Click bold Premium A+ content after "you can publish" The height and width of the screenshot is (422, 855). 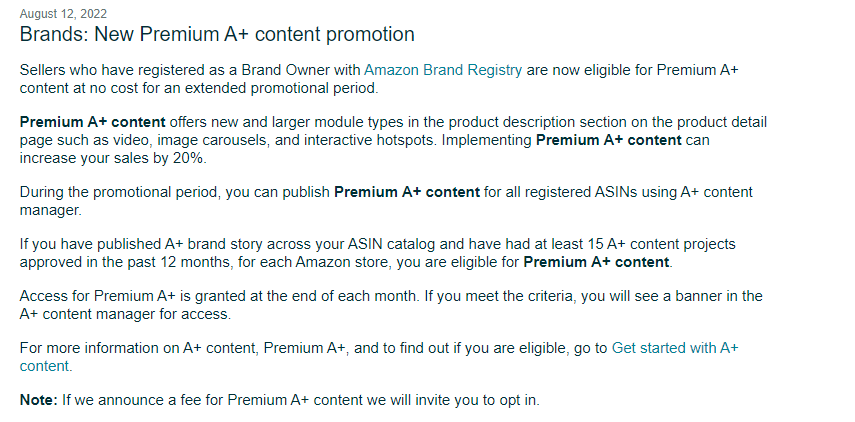point(407,192)
